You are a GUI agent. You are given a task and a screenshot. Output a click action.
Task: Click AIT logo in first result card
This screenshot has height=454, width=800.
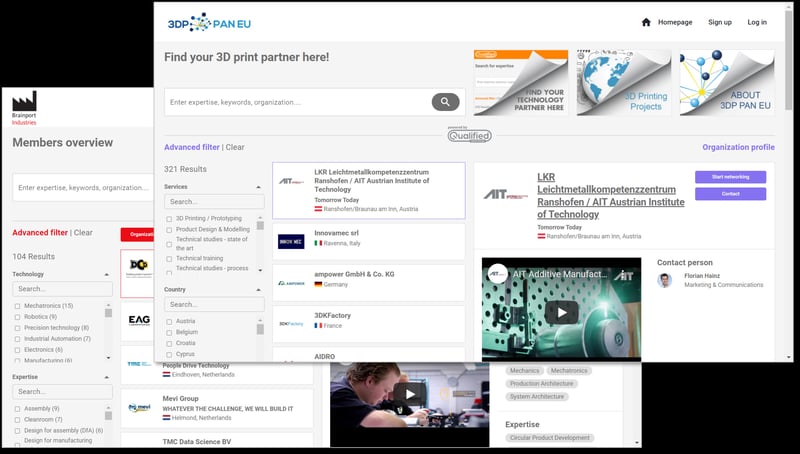click(291, 181)
